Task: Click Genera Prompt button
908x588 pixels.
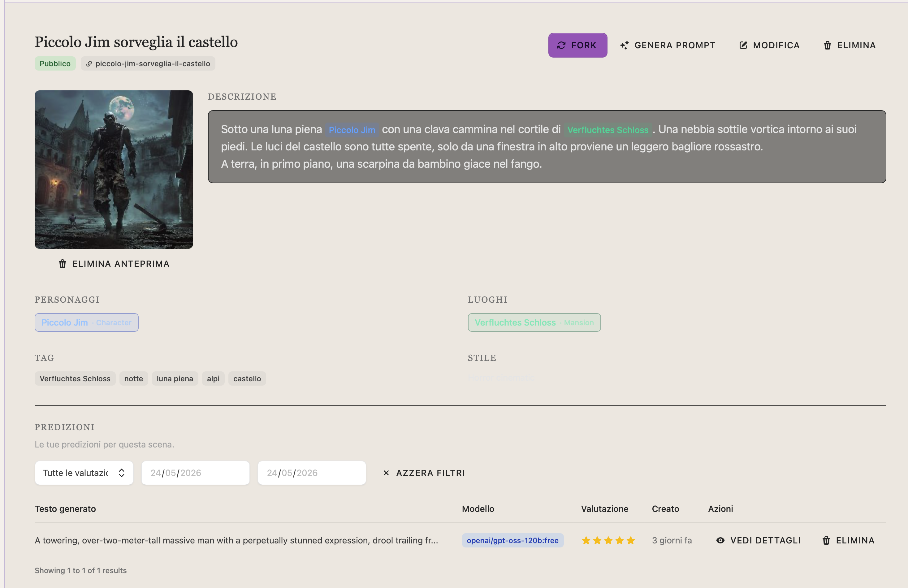Action: click(x=668, y=45)
